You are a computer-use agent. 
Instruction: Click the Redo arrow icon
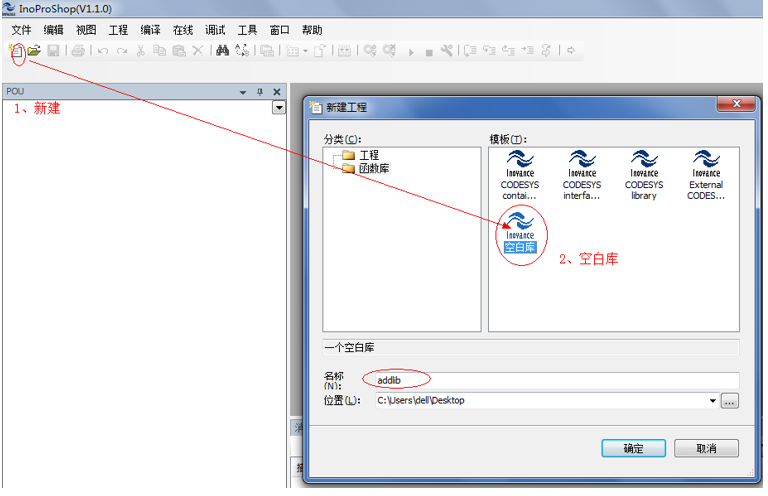(x=122, y=50)
